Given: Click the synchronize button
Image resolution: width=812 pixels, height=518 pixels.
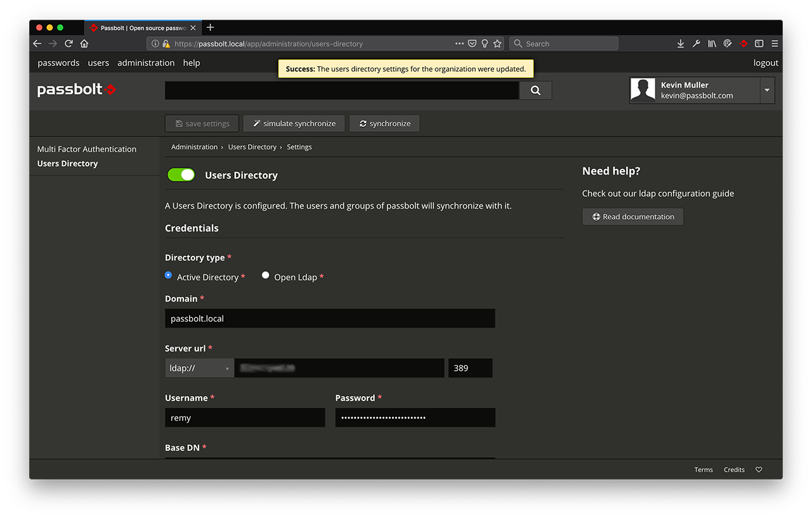Looking at the screenshot, I should (384, 123).
